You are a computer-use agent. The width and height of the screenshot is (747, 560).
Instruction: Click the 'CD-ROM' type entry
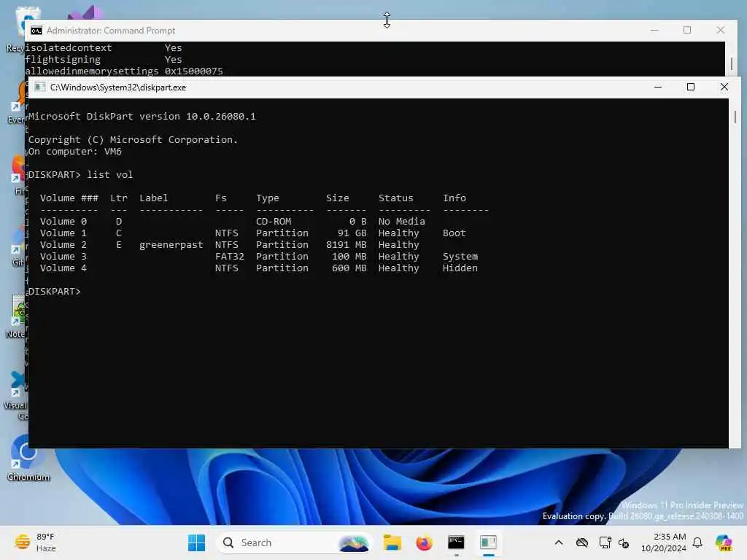point(274,222)
